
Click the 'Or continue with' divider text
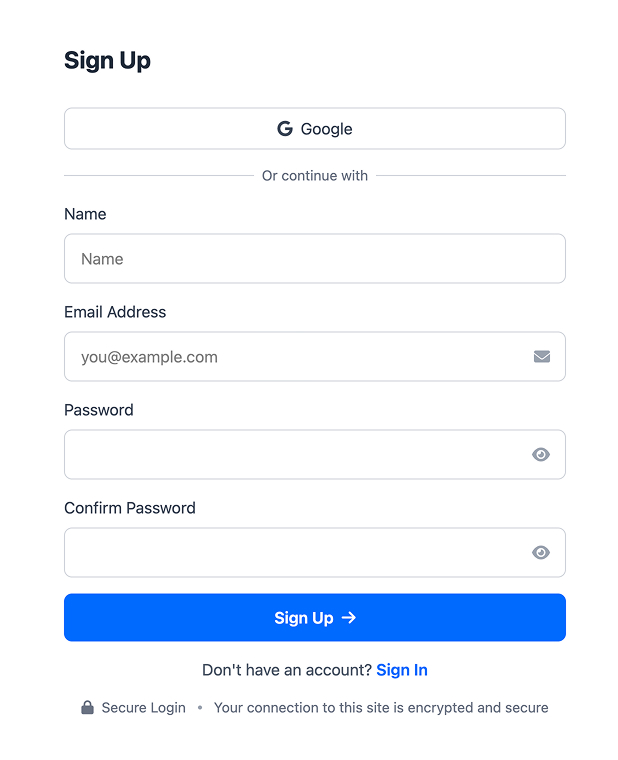tap(315, 175)
